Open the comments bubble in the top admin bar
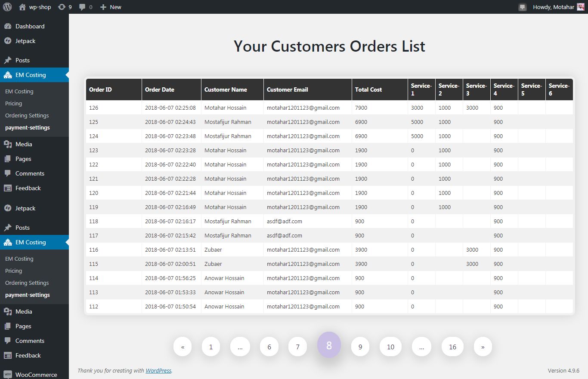The image size is (588, 379). (82, 7)
